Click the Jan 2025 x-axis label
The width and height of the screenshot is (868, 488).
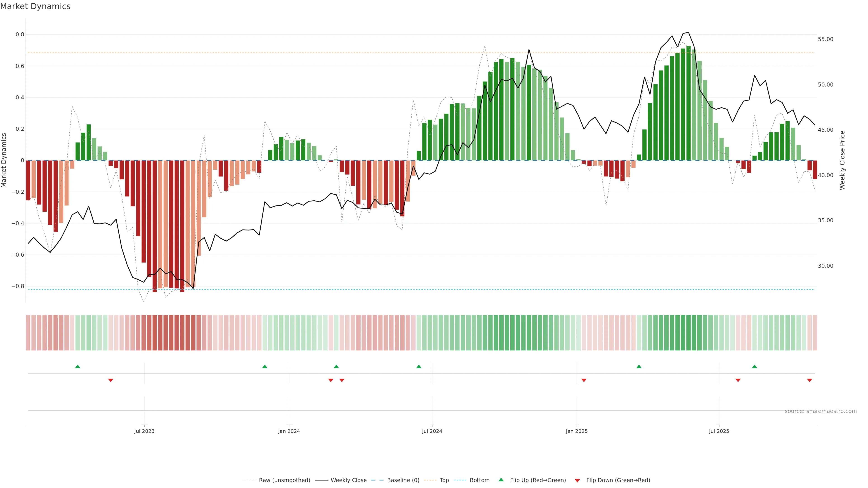tap(577, 431)
